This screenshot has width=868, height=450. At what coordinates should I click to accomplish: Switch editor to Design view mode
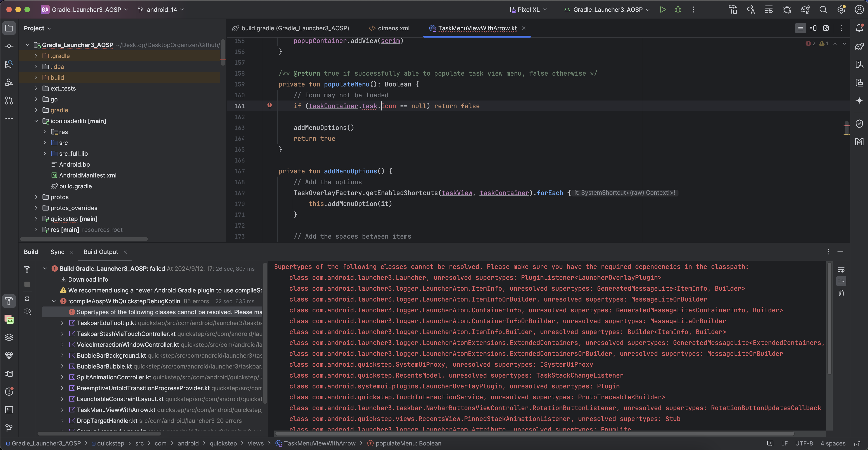point(826,28)
